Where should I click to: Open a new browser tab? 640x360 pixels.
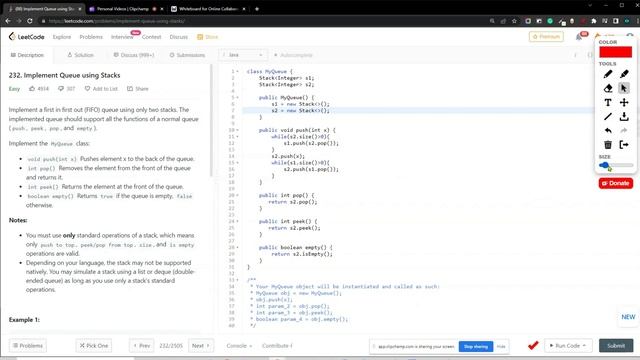(257, 9)
